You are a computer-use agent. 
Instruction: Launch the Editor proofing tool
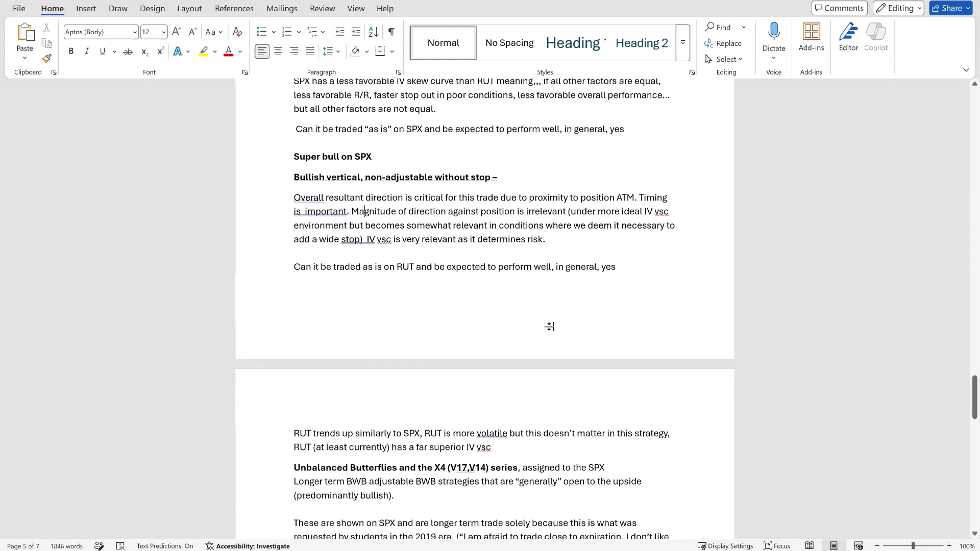click(x=849, y=37)
